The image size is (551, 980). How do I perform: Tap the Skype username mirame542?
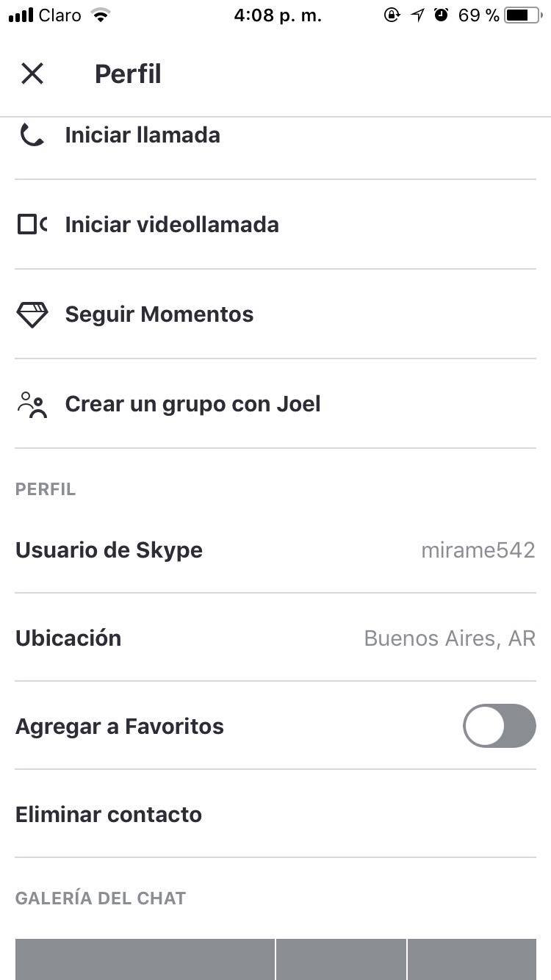(478, 550)
